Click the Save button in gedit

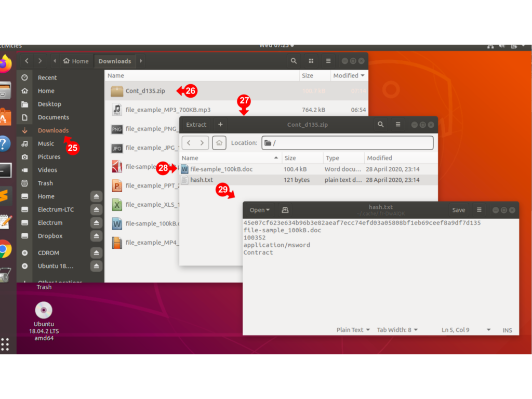pyautogui.click(x=458, y=210)
